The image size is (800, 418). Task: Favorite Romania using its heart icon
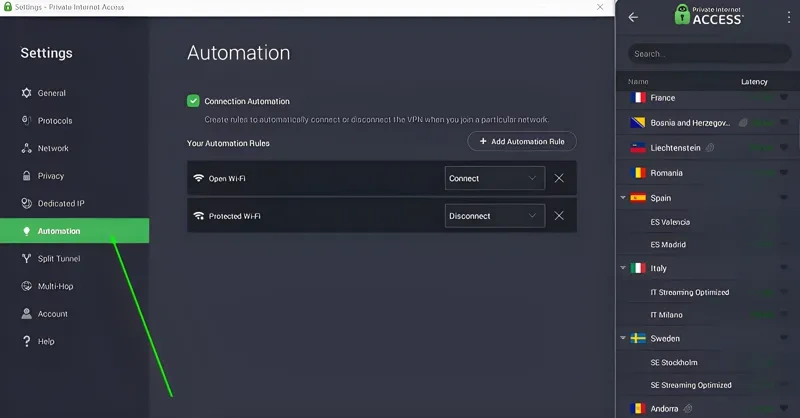tap(783, 173)
